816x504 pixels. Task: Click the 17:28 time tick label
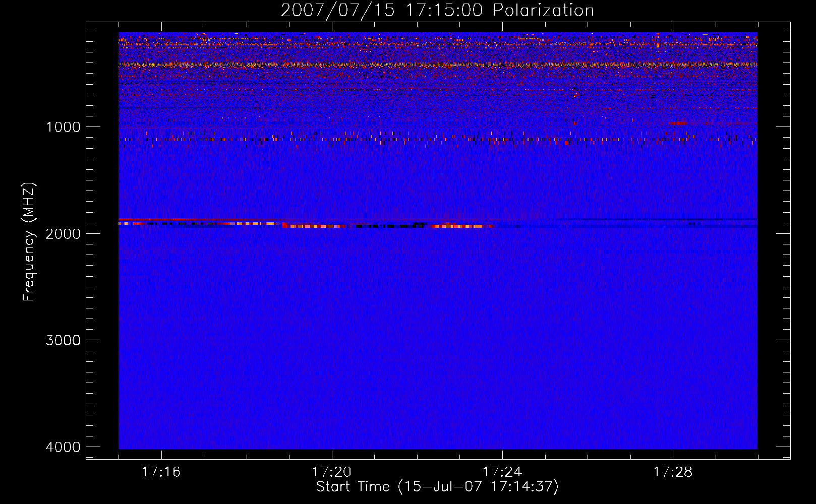[x=673, y=472]
